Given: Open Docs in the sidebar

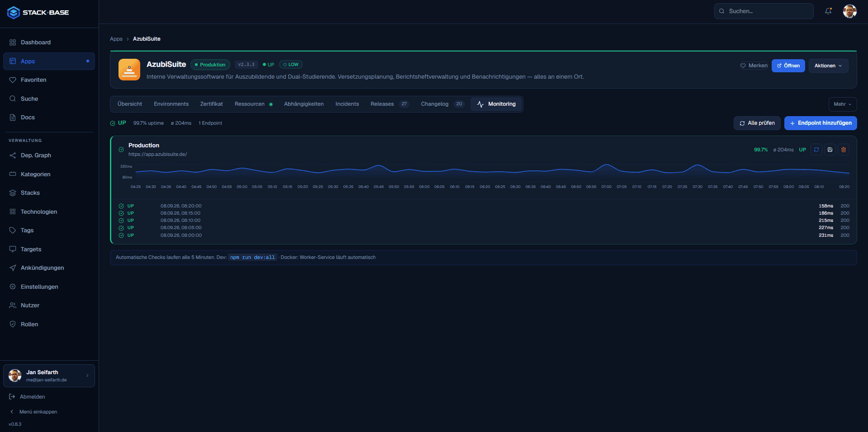Looking at the screenshot, I should [x=49, y=117].
